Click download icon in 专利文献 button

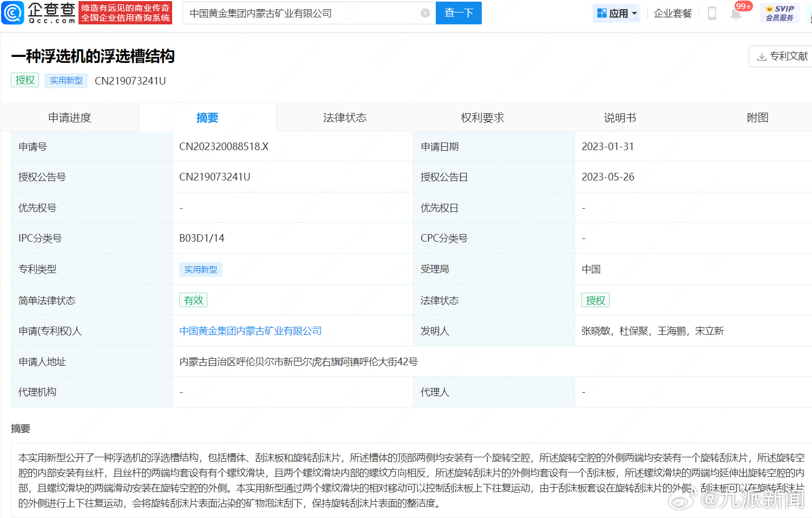pos(762,57)
